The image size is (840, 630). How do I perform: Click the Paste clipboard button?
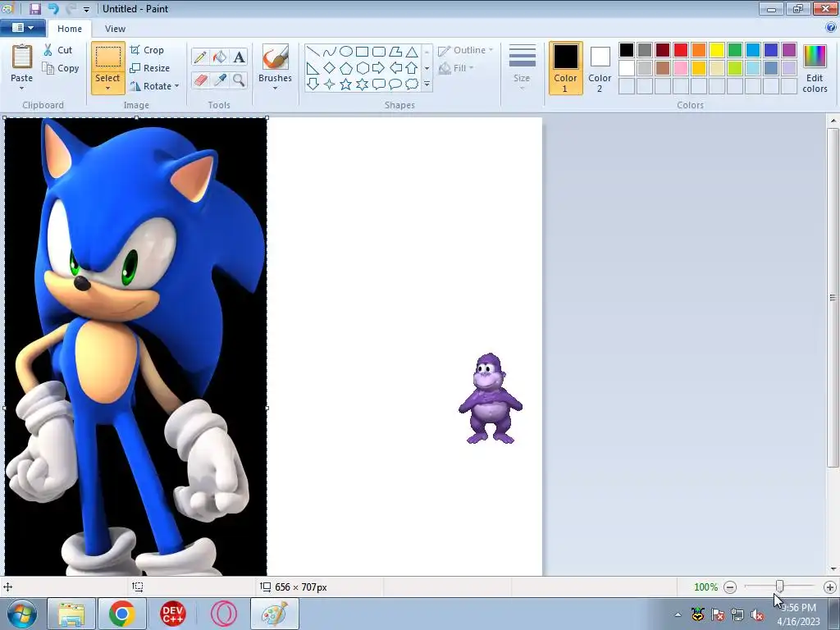(22, 62)
